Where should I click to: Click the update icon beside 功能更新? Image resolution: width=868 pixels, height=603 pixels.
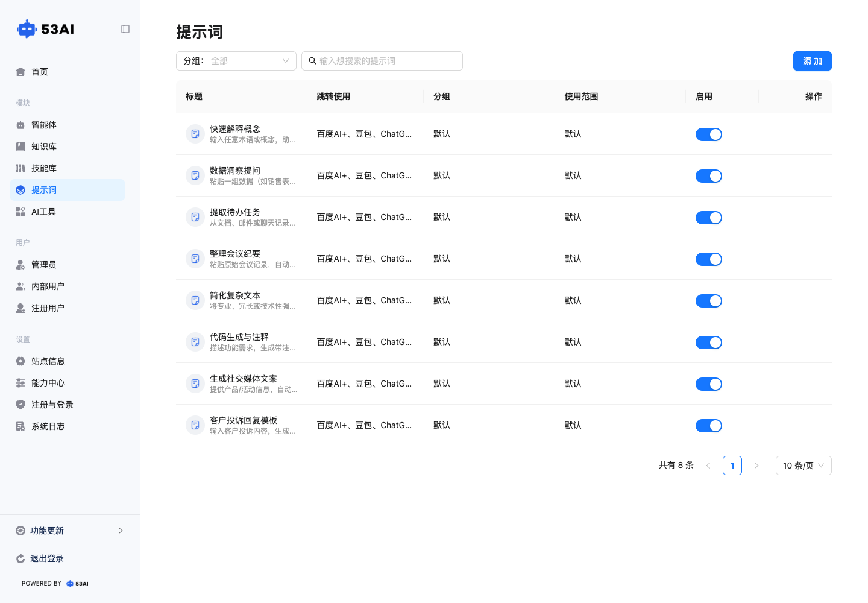point(20,531)
